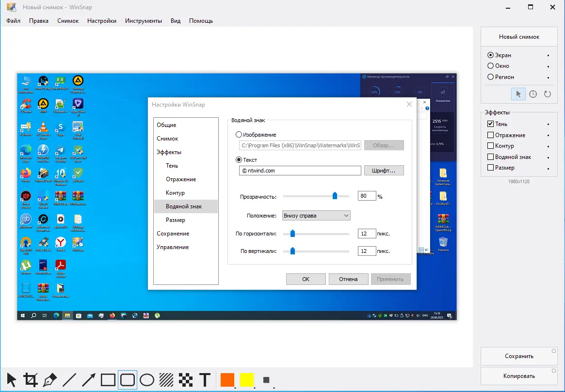This screenshot has height=392, width=565.
Task: Enable the Контур effect checkbox
Action: (x=490, y=146)
